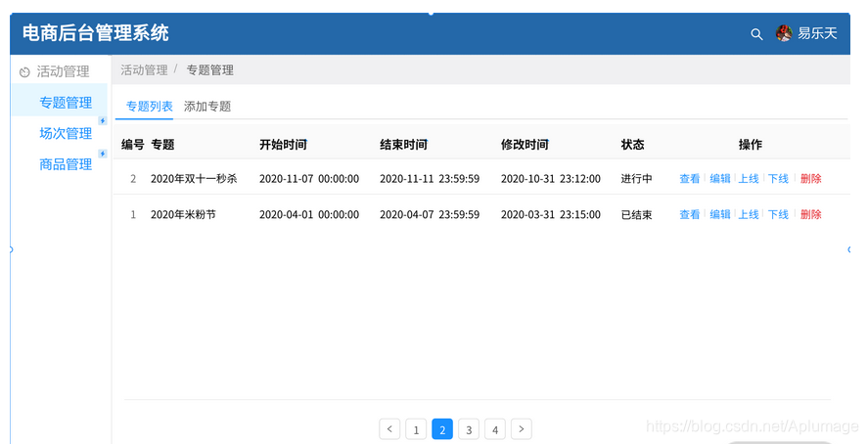Image resolution: width=868 pixels, height=444 pixels.
Task: Click end time 2020-04-07 23:59:59
Action: (430, 214)
